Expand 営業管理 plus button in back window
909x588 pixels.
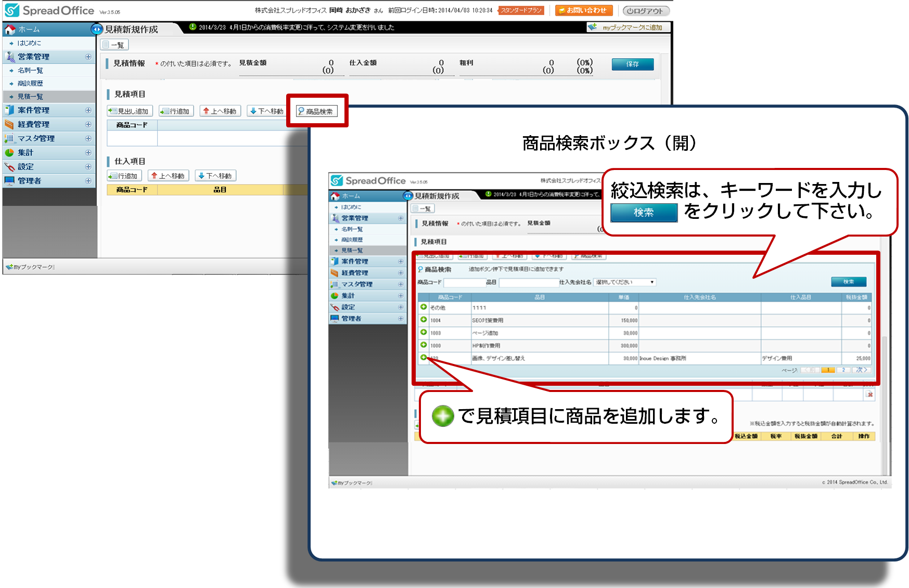(88, 57)
